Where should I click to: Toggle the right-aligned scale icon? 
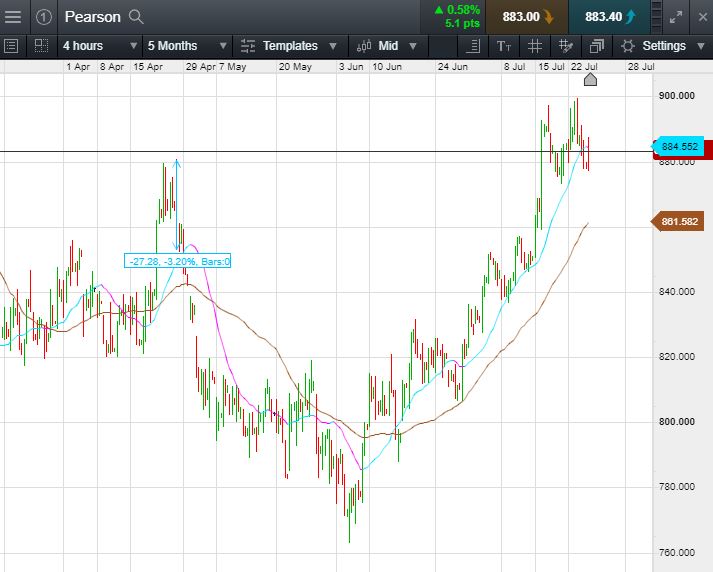473,46
